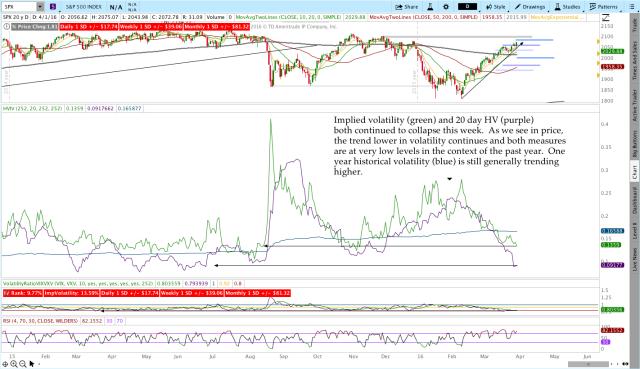
Task: Click the zoom out magnifier icon
Action: (x=22, y=364)
